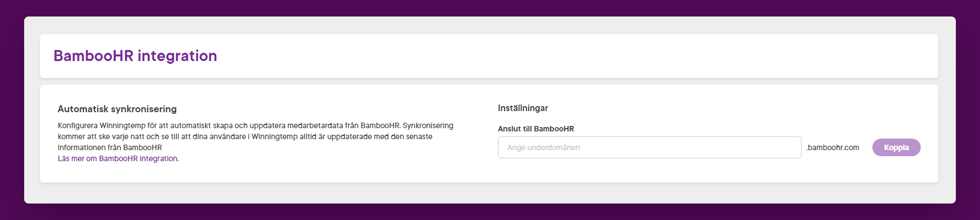Click the Konfigurera Winningtemp description paragraph

click(255, 136)
